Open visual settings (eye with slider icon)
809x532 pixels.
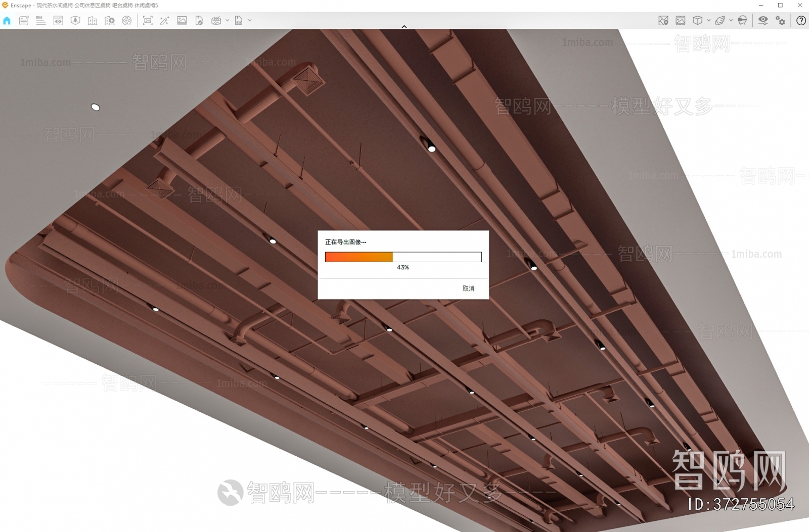(x=763, y=21)
